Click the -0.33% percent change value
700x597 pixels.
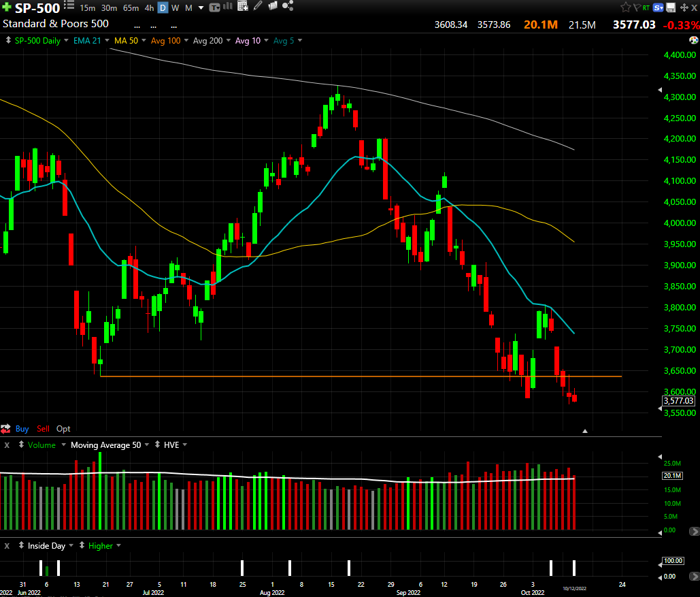click(x=681, y=25)
